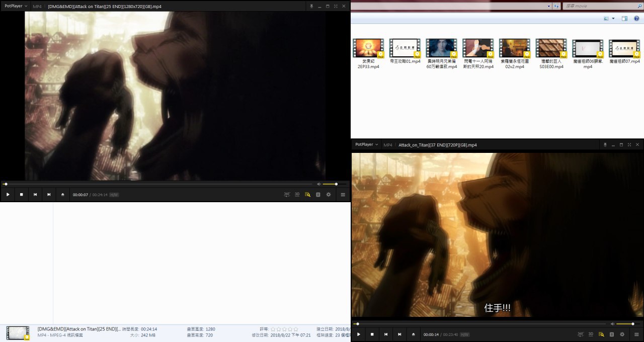Pin the 25 END player window on top
Image resolution: width=644 pixels, height=342 pixels.
click(x=311, y=6)
